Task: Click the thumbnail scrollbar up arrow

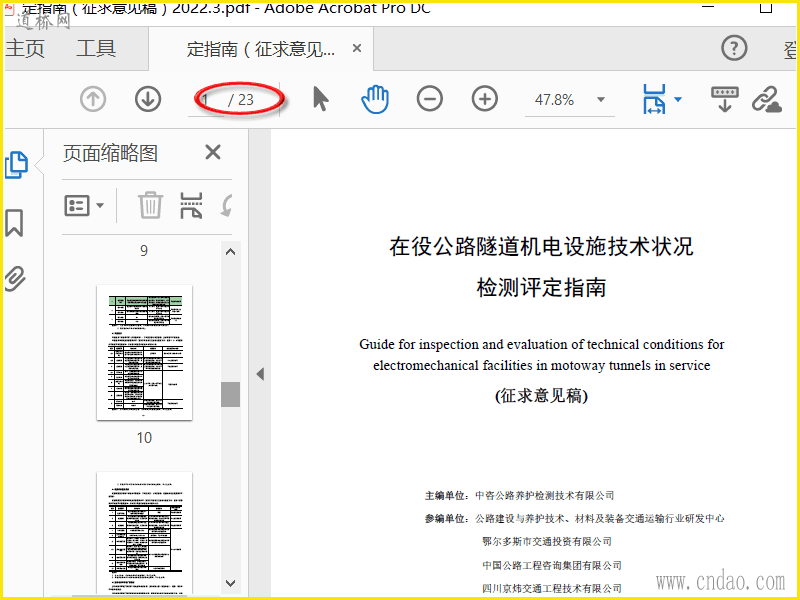Action: point(231,252)
